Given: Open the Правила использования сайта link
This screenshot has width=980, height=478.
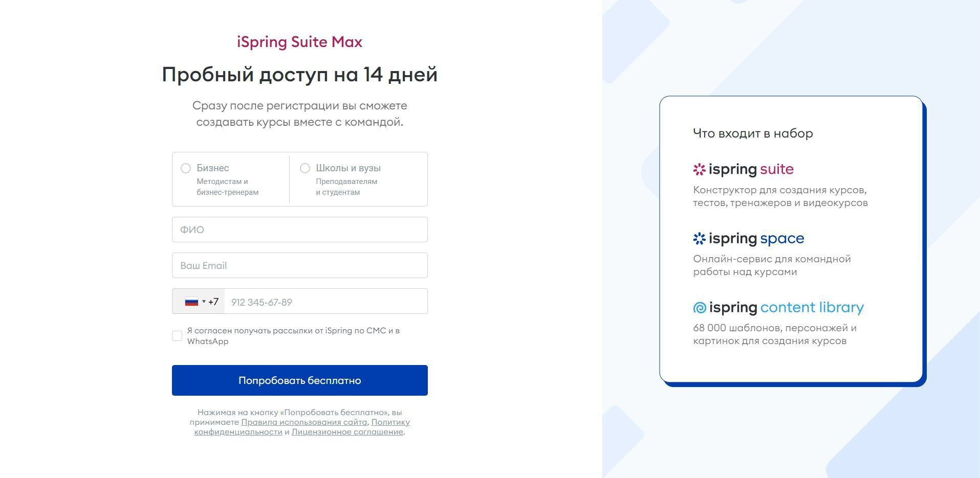Looking at the screenshot, I should pos(304,422).
